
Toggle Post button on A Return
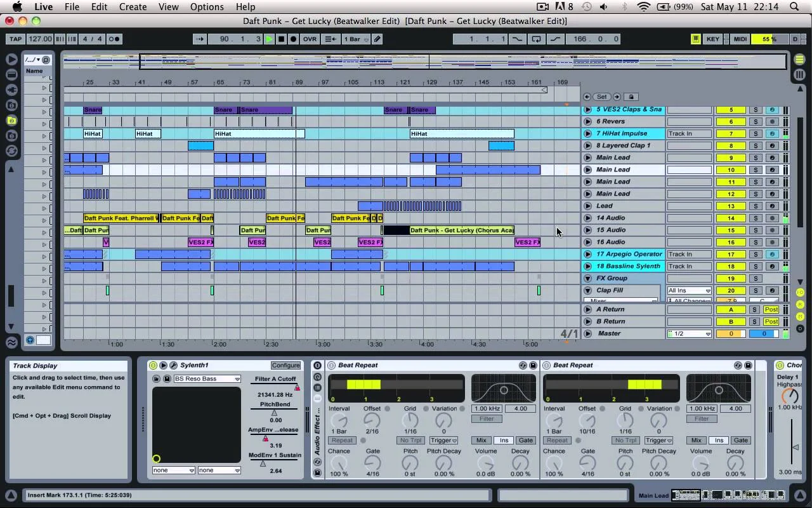pyautogui.click(x=771, y=309)
